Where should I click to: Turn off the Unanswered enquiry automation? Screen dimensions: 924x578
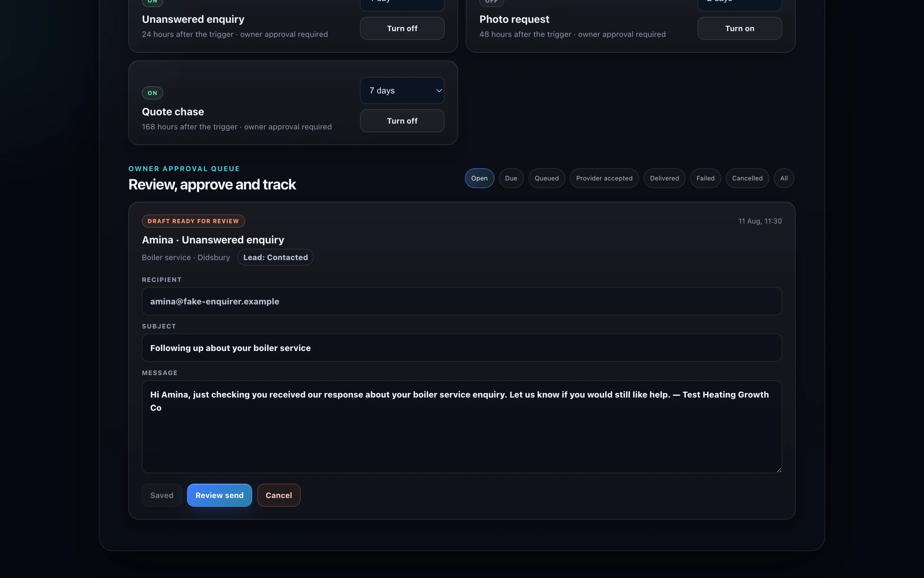tap(402, 28)
